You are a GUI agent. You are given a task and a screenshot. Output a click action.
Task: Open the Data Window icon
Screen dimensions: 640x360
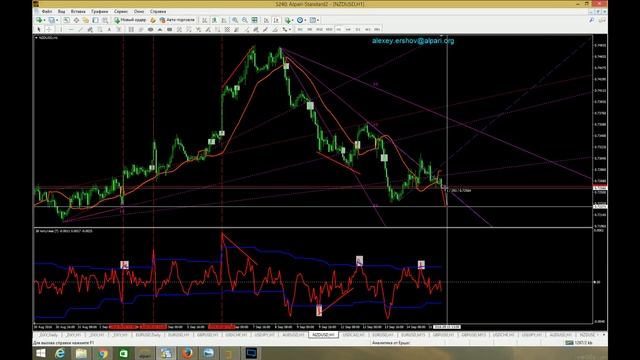[76, 20]
